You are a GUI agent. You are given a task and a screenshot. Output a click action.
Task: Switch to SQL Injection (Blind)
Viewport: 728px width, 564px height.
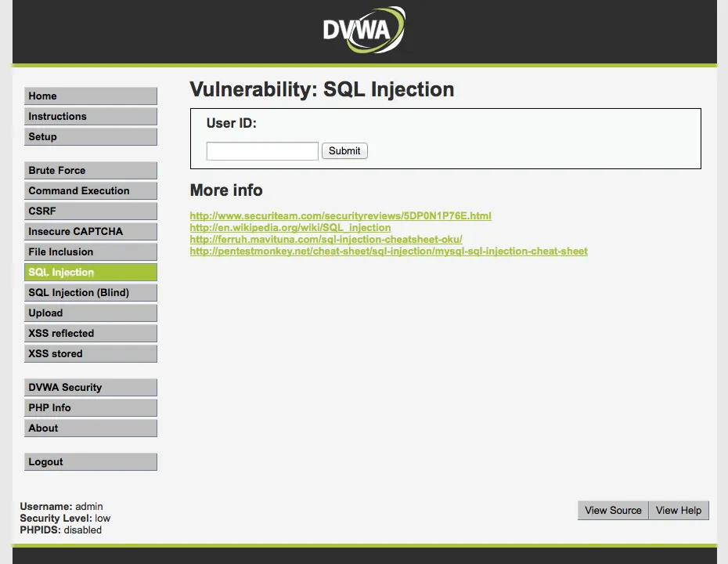(x=90, y=292)
